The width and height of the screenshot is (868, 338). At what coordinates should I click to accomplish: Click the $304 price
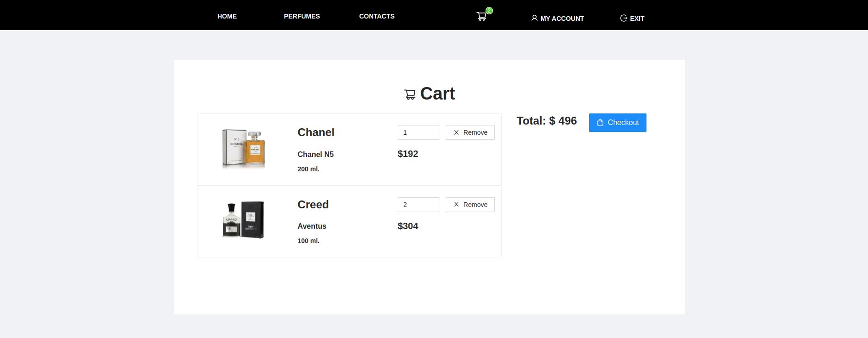click(x=408, y=226)
